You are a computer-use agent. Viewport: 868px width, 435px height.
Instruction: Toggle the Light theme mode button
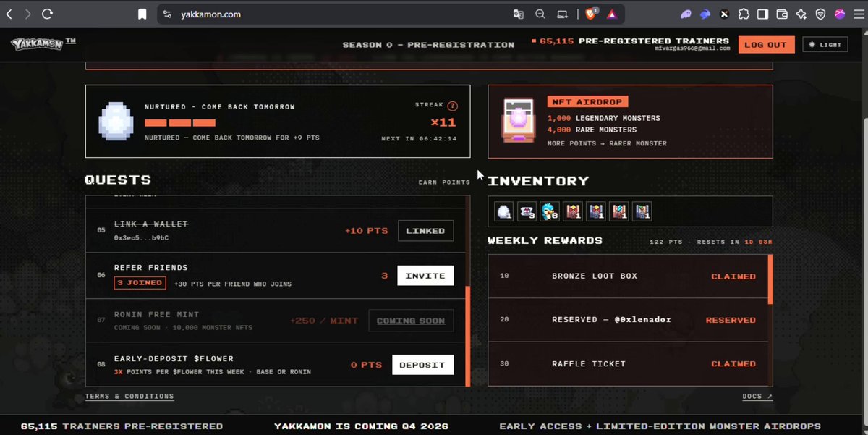click(825, 45)
